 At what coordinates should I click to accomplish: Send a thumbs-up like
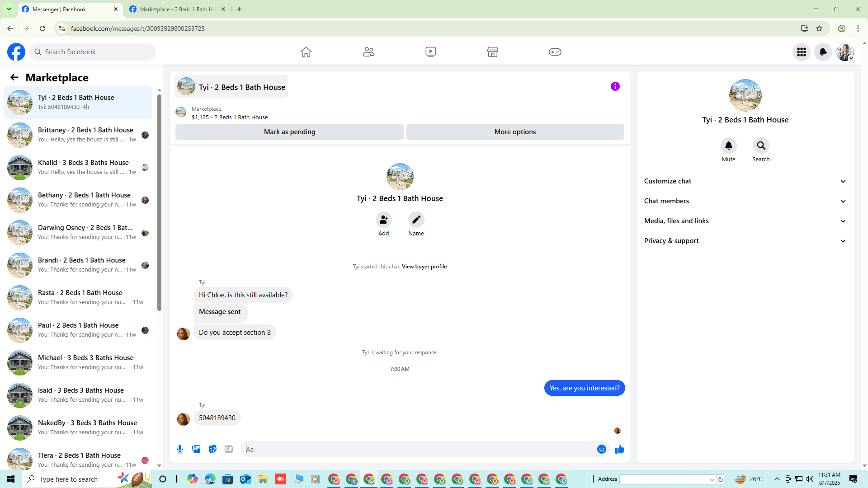[620, 449]
